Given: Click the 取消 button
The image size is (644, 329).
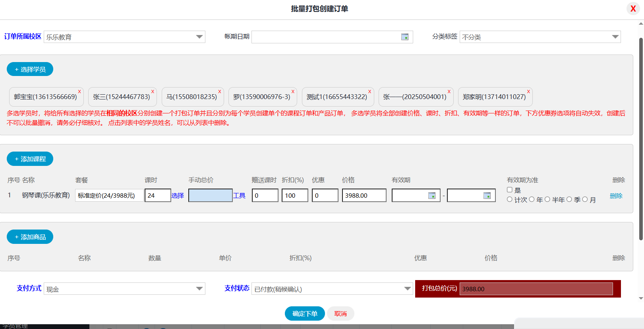Looking at the screenshot, I should [340, 313].
